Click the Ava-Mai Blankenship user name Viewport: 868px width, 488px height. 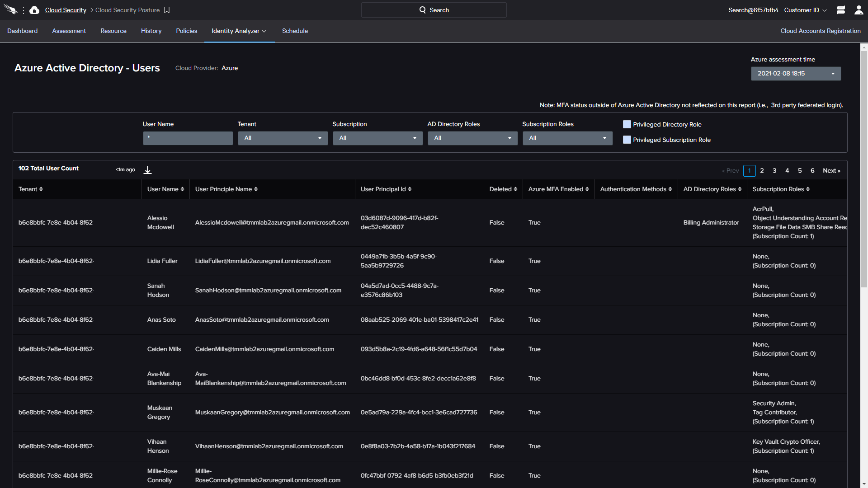[164, 378]
